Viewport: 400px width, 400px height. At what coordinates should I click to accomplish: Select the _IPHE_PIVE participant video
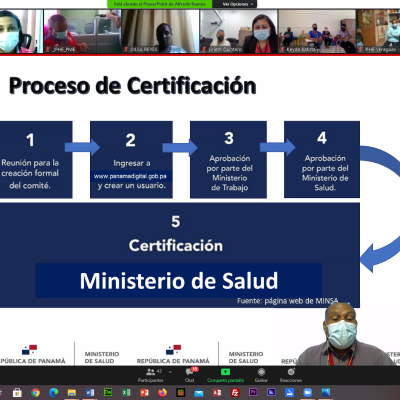coord(82,31)
